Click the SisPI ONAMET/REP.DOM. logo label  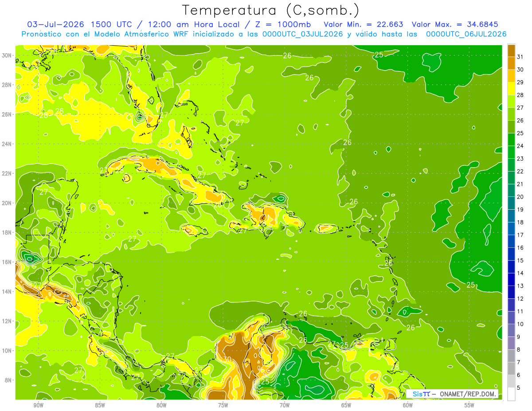(452, 394)
